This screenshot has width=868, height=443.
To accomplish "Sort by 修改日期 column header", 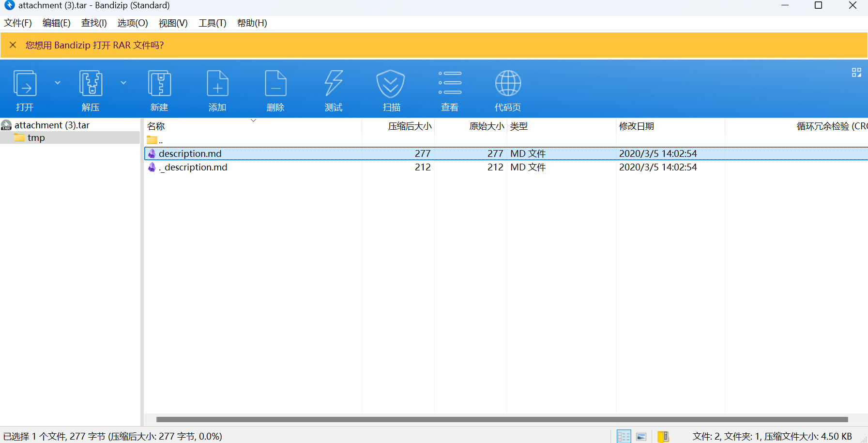I will point(670,126).
